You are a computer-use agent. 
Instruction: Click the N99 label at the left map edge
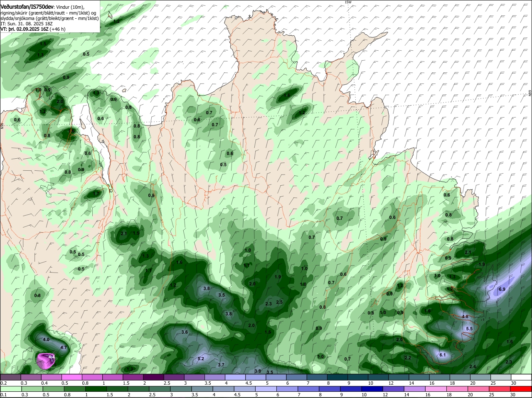click(2, 125)
